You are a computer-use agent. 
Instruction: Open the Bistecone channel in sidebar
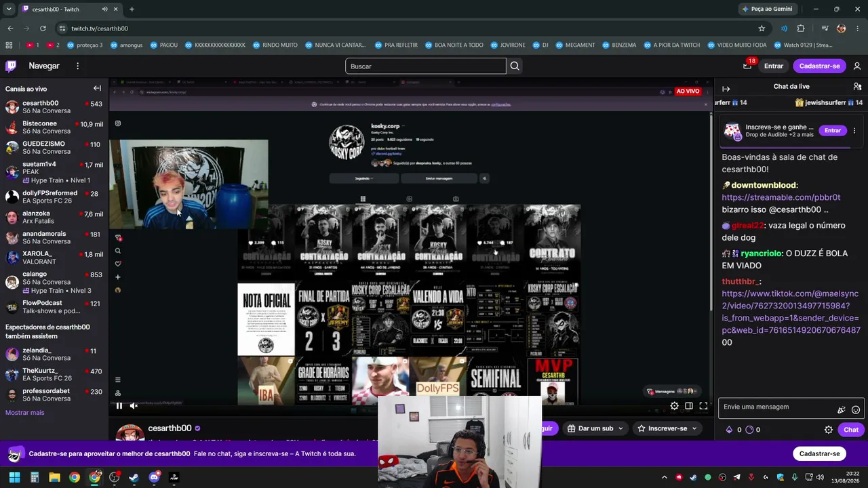(x=54, y=127)
